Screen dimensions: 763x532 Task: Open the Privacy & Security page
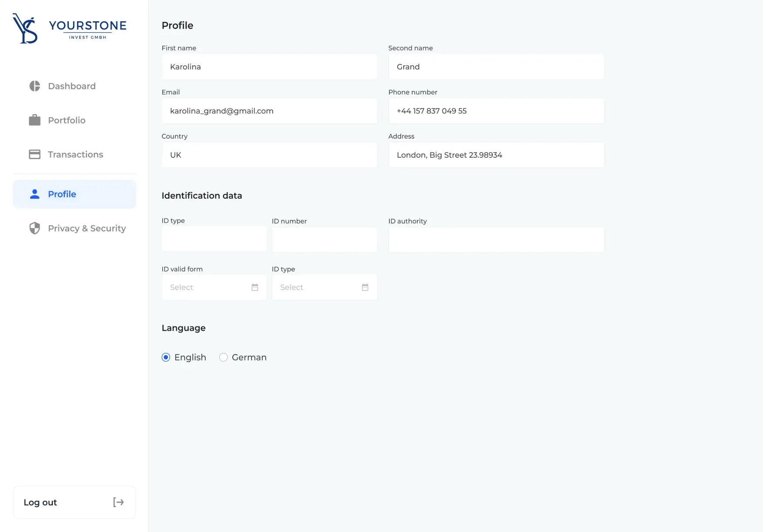(x=86, y=228)
